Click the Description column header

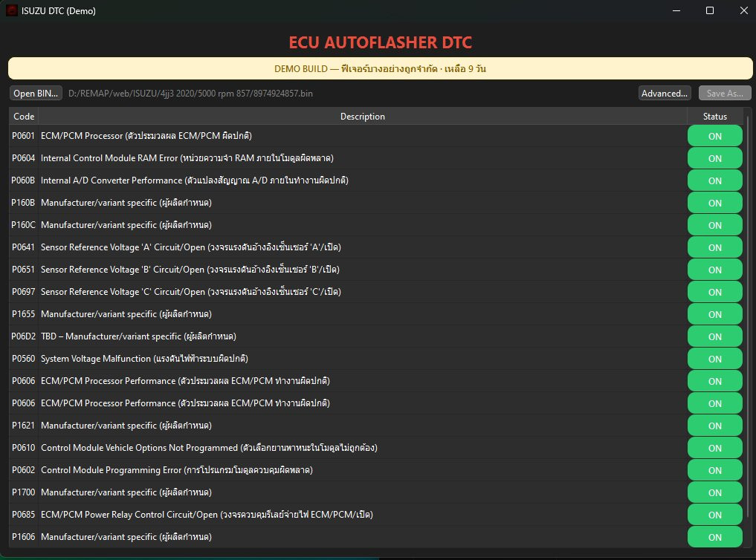pos(362,117)
